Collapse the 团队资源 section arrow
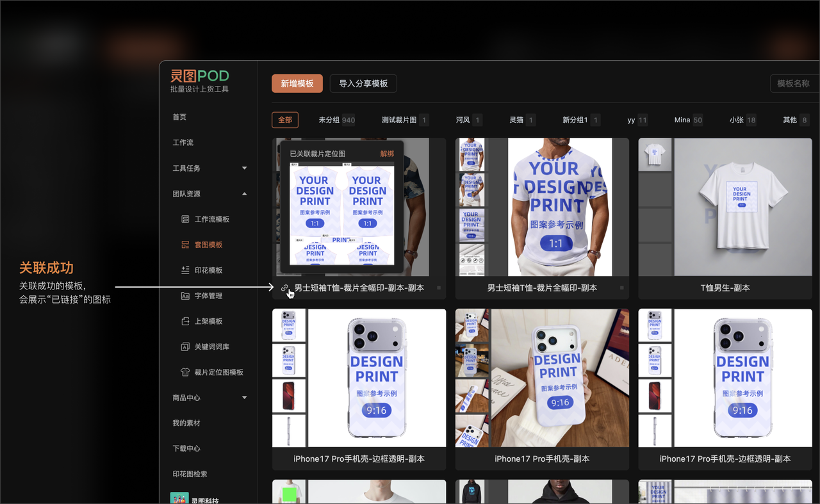 [x=244, y=193]
